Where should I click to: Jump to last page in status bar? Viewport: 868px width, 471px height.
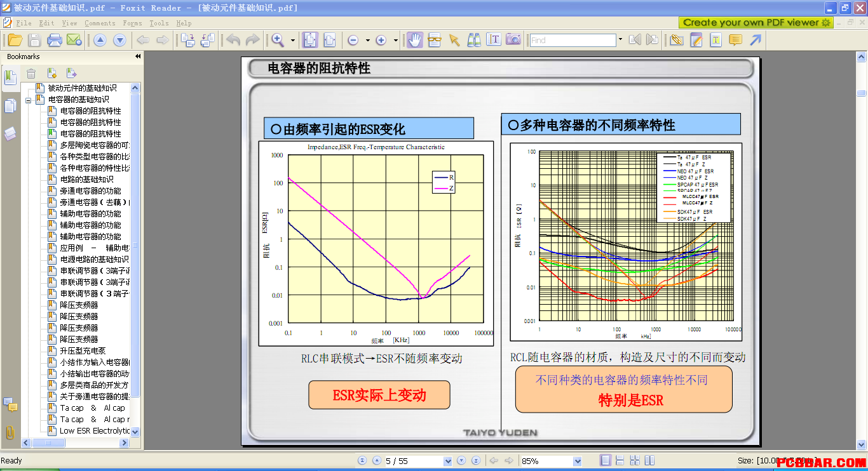[475, 461]
